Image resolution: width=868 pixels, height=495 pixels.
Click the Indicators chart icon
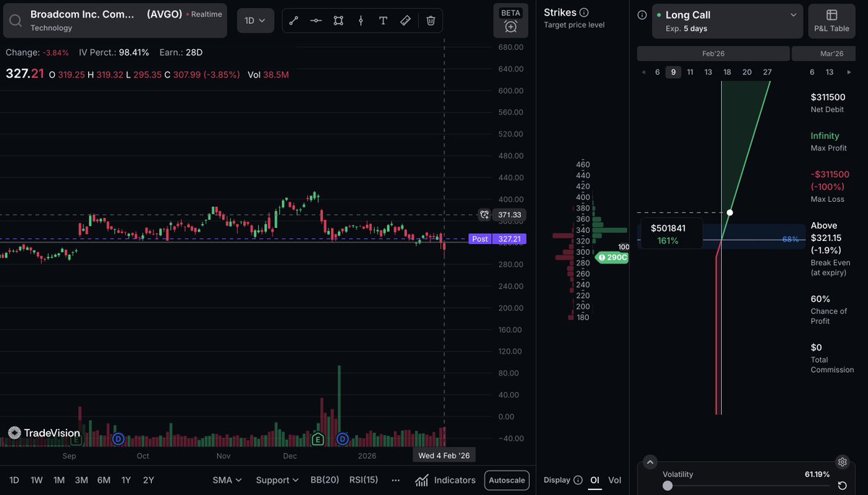pyautogui.click(x=422, y=480)
